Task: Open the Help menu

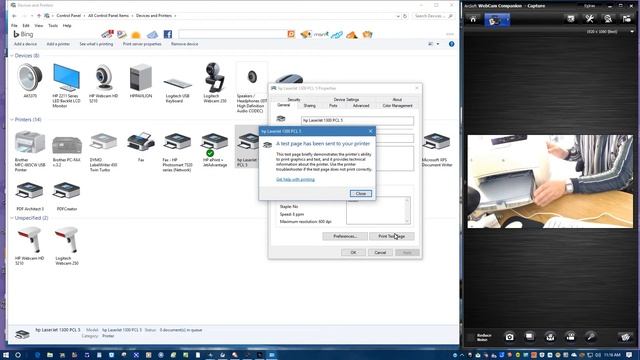Action: 67,25
